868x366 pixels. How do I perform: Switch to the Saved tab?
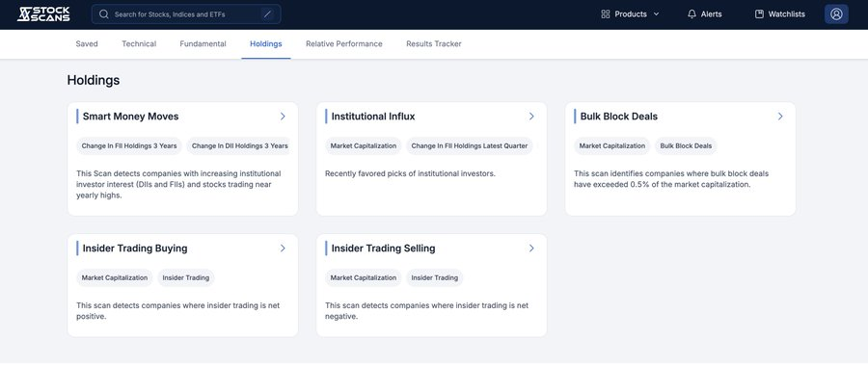pos(87,44)
